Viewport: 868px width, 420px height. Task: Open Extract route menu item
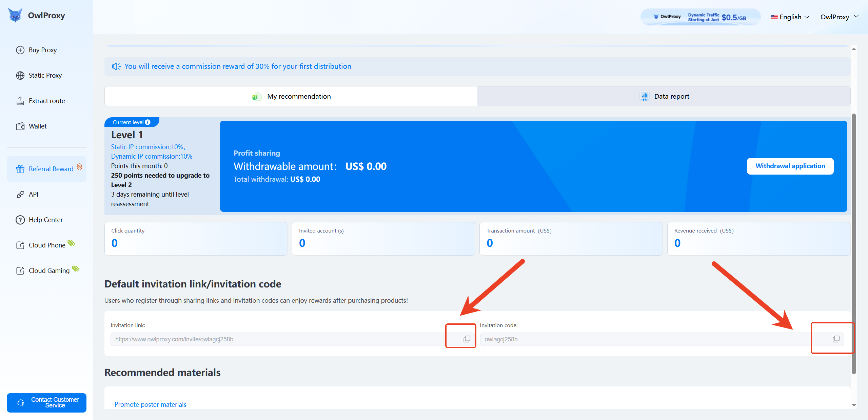pyautogui.click(x=46, y=101)
